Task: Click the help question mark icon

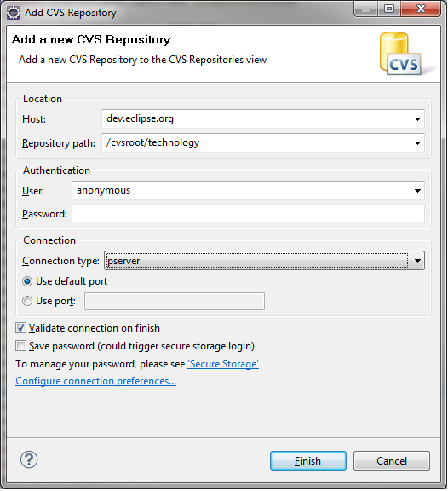Action: click(x=29, y=459)
